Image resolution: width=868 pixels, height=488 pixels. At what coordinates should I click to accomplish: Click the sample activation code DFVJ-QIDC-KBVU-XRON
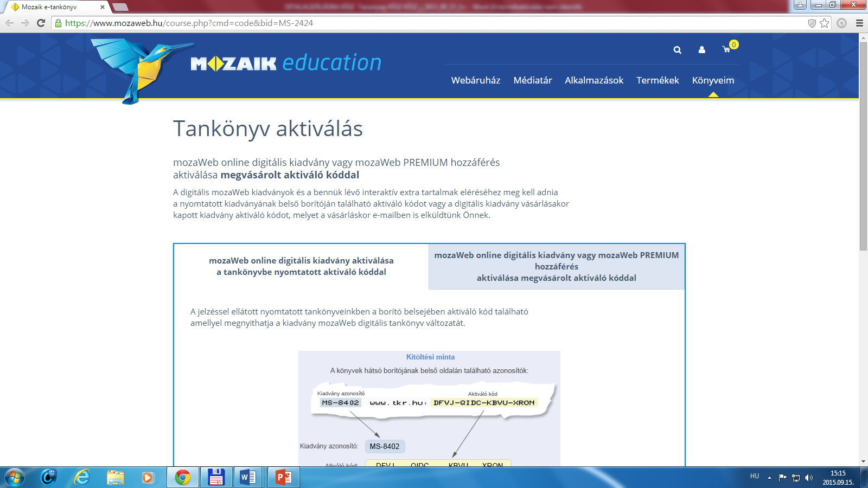click(x=484, y=402)
